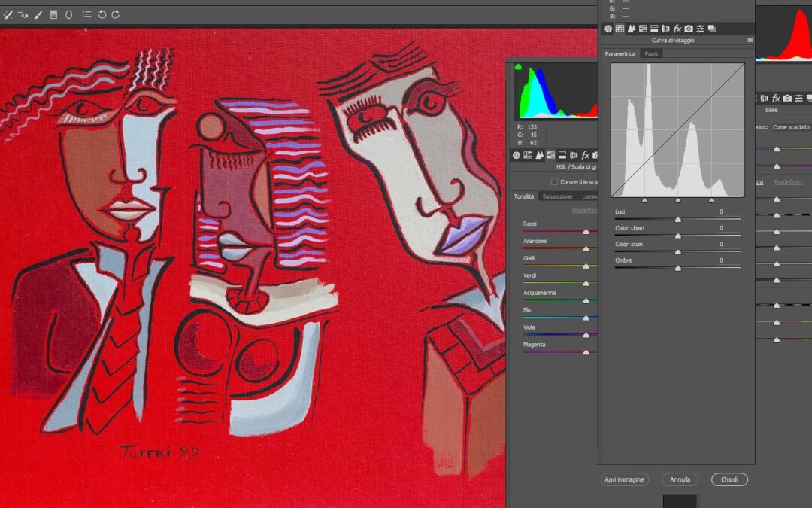This screenshot has width=812, height=508.
Task: Open Split Toning icon in the HSL panel
Action: coord(562,155)
